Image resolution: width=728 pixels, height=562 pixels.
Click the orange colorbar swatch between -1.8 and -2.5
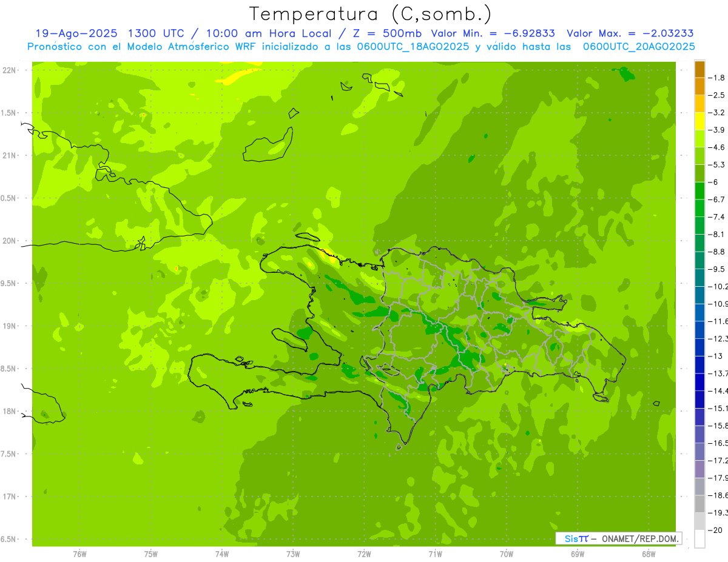pyautogui.click(x=699, y=87)
